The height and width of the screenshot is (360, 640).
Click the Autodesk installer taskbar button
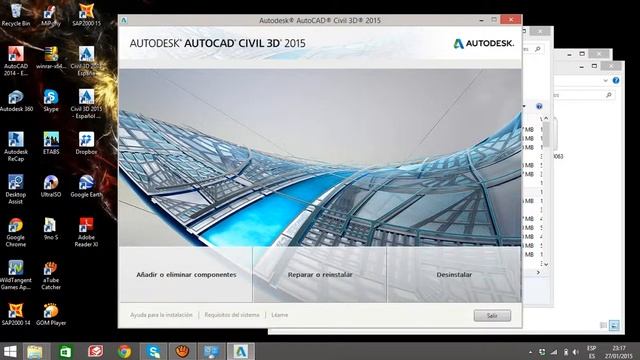point(240,351)
